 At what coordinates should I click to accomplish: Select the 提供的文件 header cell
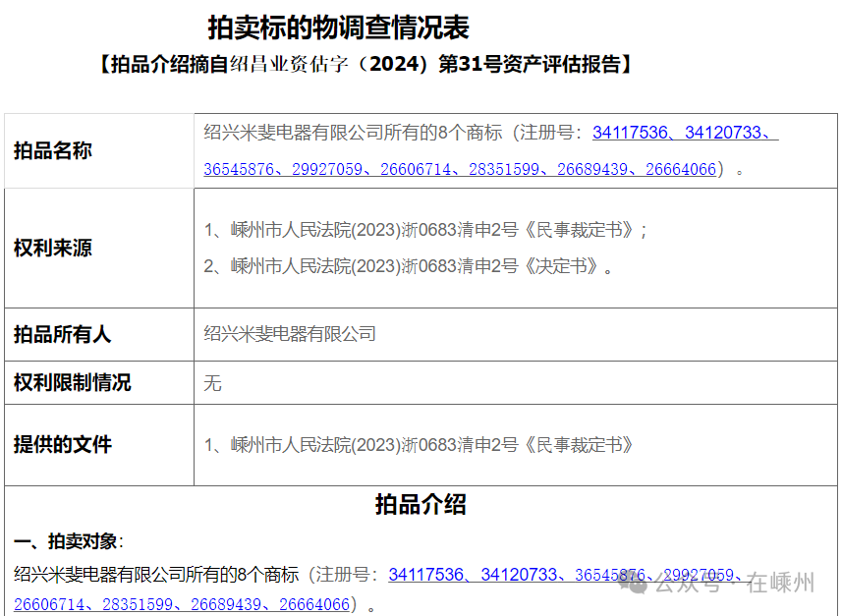point(99,445)
